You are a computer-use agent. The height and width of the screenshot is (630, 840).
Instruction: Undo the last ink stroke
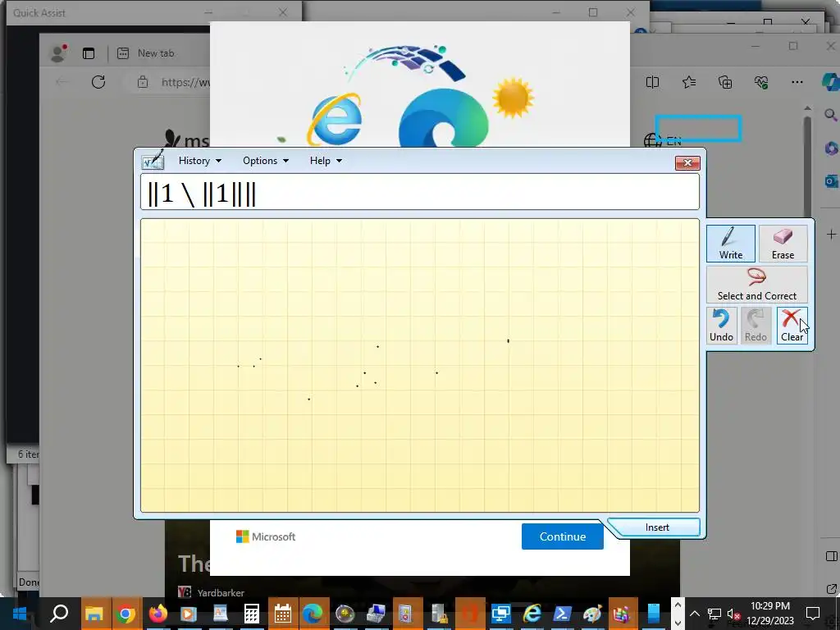click(x=721, y=326)
